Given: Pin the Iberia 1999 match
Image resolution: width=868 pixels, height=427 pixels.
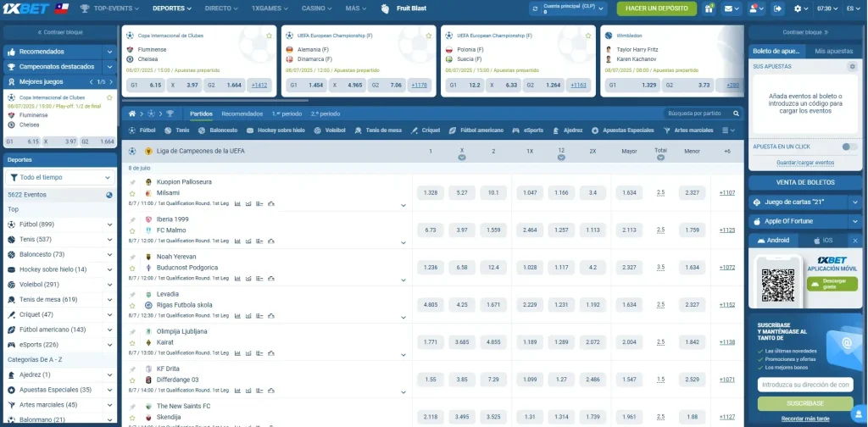Looking at the screenshot, I should (132, 220).
